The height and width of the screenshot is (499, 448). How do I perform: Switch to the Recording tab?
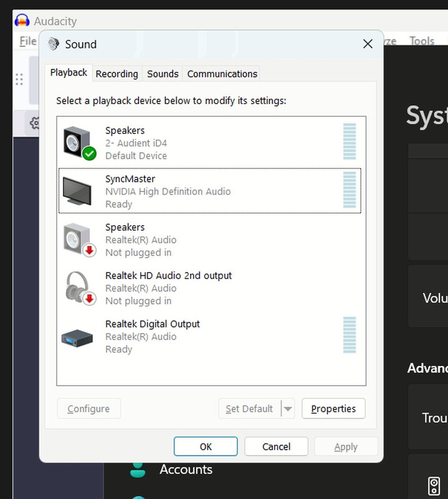point(117,74)
